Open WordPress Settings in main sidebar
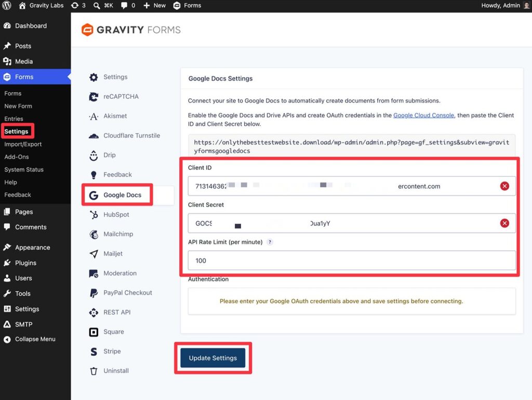 [35, 309]
